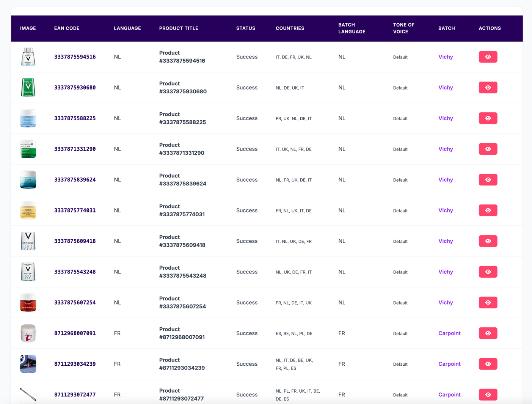Open the EAN CODE column header
This screenshot has height=404, width=532.
click(x=67, y=28)
